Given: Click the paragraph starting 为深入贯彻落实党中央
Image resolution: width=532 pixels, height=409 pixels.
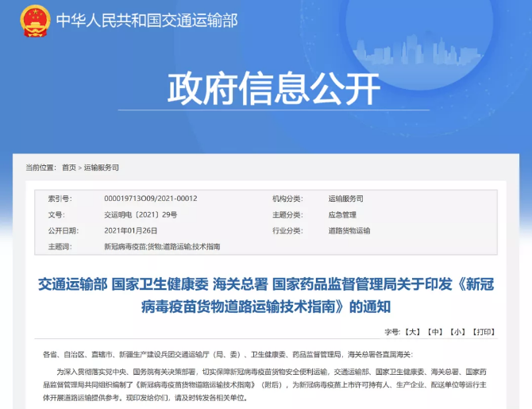Looking at the screenshot, I should 264,384.
